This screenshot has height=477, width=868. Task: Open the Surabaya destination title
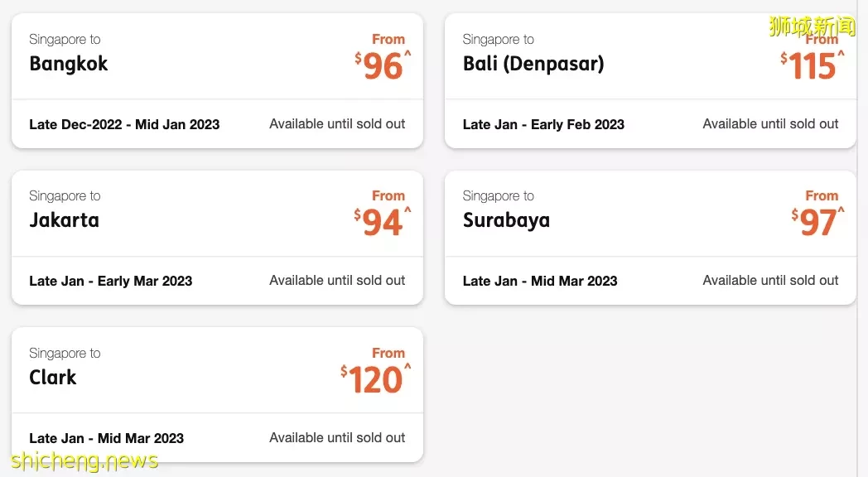[x=507, y=220]
